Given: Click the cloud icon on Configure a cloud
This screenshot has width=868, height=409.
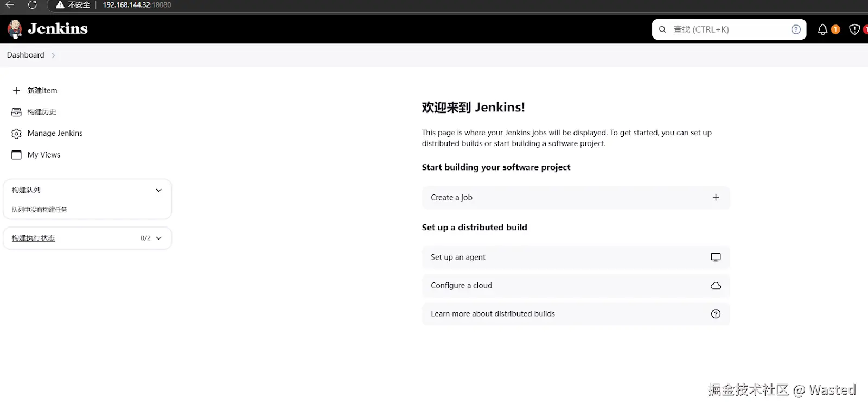Looking at the screenshot, I should [716, 286].
